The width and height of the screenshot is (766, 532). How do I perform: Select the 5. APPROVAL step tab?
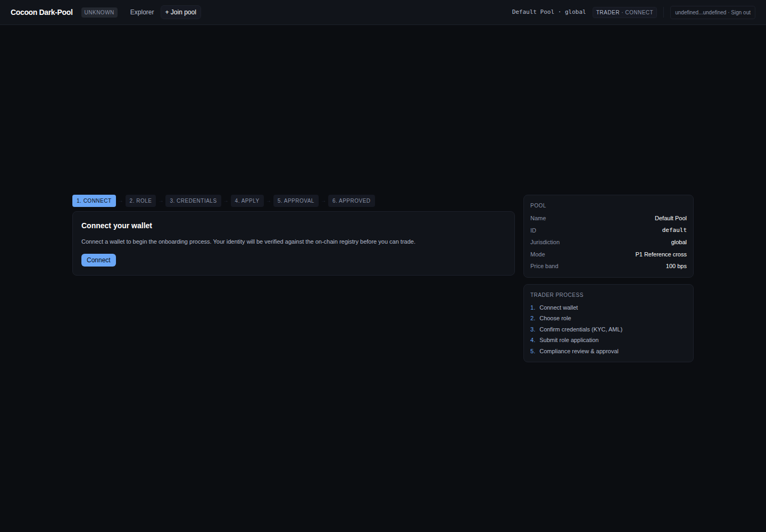[x=296, y=201]
